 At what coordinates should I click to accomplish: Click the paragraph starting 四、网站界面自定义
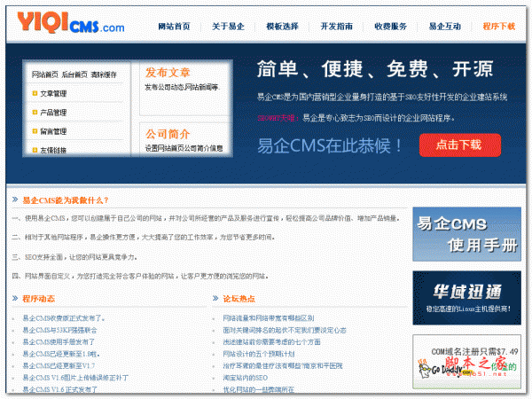point(140,276)
